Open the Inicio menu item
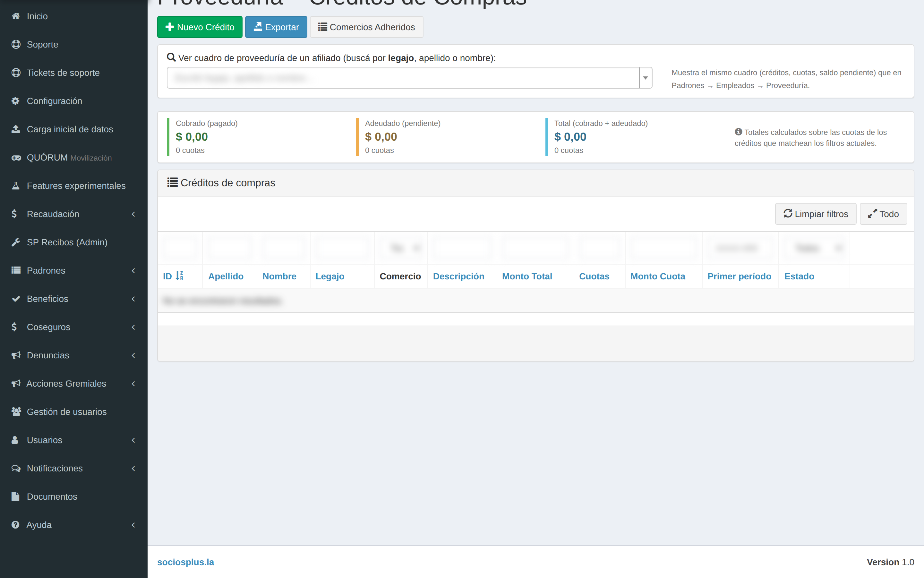924x578 pixels. click(x=74, y=16)
